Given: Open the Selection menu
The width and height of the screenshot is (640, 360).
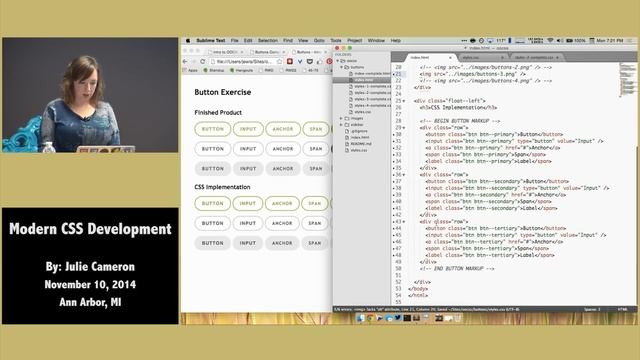Looking at the screenshot, I should coord(268,40).
